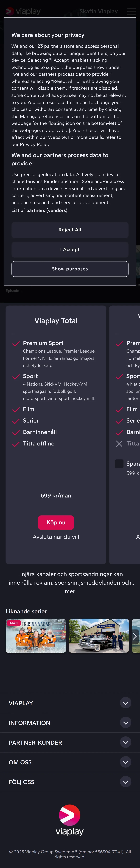Open the Bilprovningen classic car thumbnail
140x868 pixels.
(x=99, y=636)
